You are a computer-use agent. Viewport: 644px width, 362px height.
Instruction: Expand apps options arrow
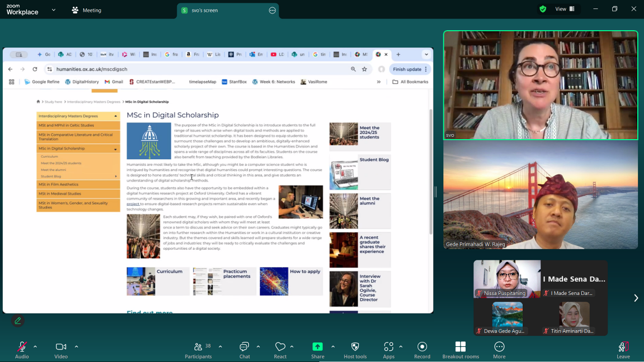coord(401,347)
